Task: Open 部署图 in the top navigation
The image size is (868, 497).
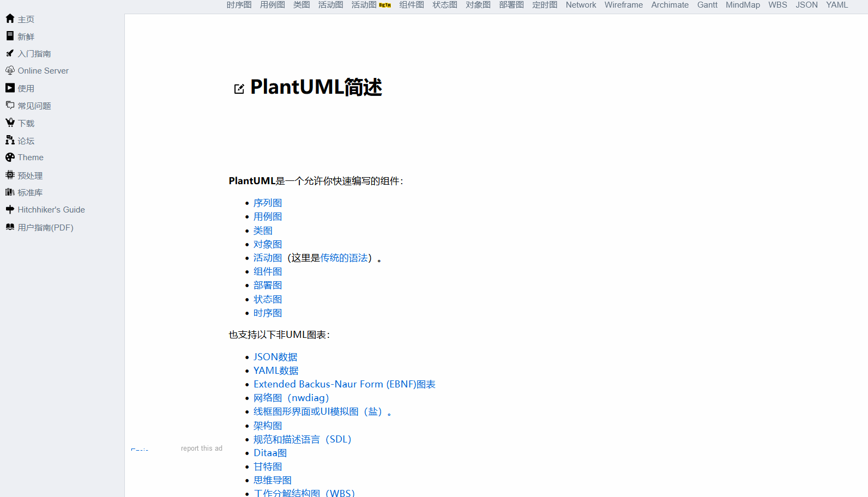Action: [x=511, y=5]
